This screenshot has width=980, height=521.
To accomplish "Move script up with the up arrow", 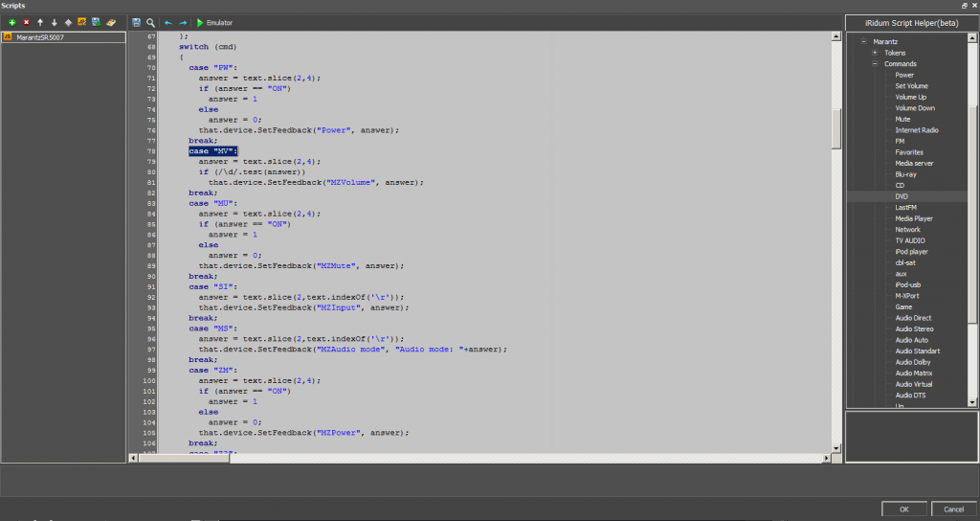I will (x=40, y=22).
